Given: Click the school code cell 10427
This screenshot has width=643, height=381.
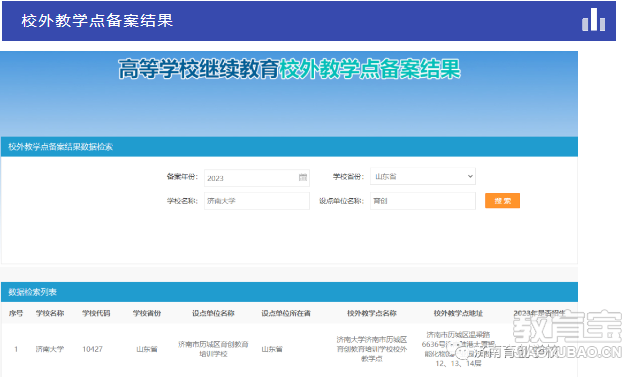Looking at the screenshot, I should click(x=92, y=349).
